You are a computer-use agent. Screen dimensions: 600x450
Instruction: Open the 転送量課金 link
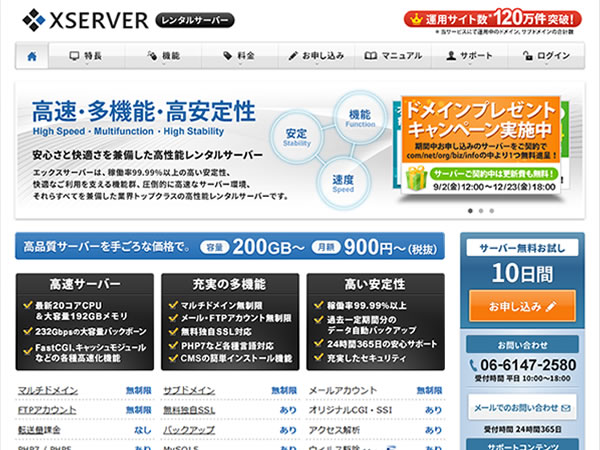39,430
